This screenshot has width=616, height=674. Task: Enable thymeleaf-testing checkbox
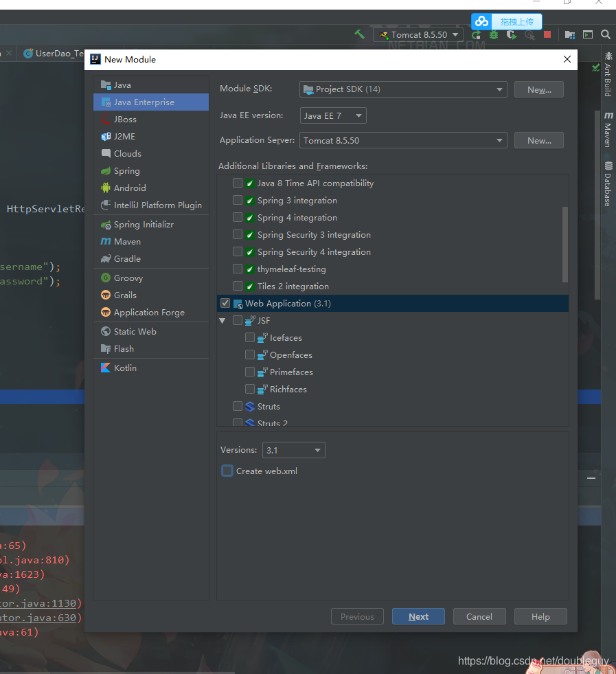238,269
